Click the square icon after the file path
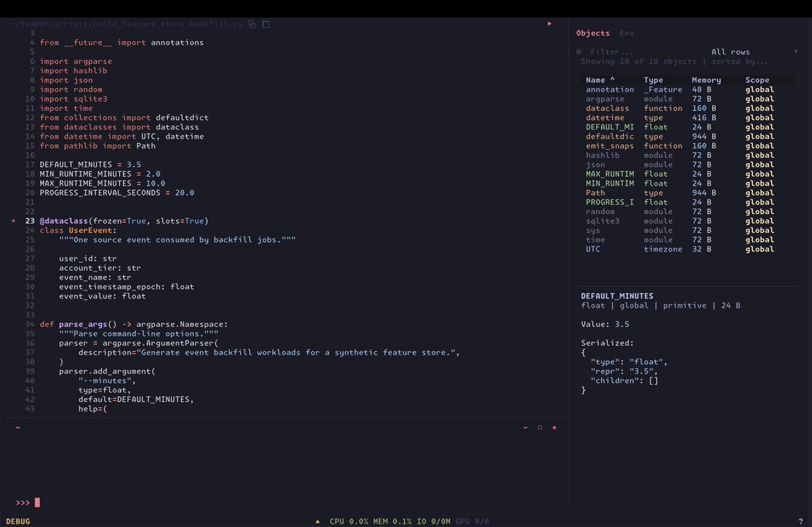Image resolution: width=812 pixels, height=527 pixels. (x=266, y=24)
